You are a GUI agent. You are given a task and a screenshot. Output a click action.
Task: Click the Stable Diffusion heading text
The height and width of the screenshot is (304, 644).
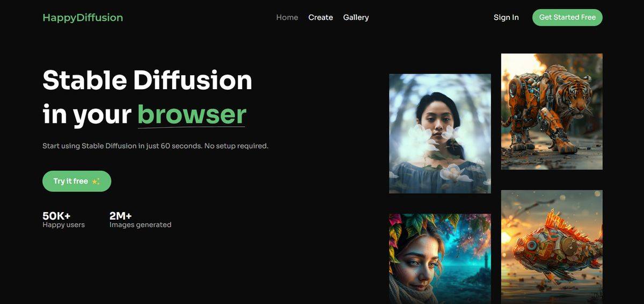(147, 81)
